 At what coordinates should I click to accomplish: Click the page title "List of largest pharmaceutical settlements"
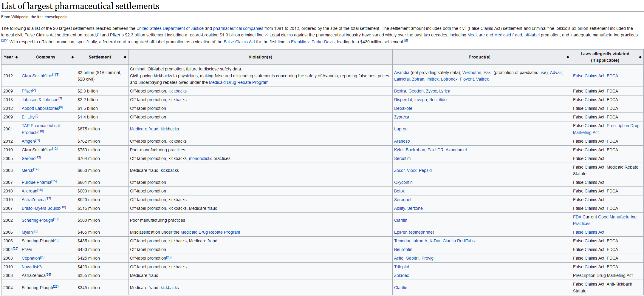[x=80, y=6]
